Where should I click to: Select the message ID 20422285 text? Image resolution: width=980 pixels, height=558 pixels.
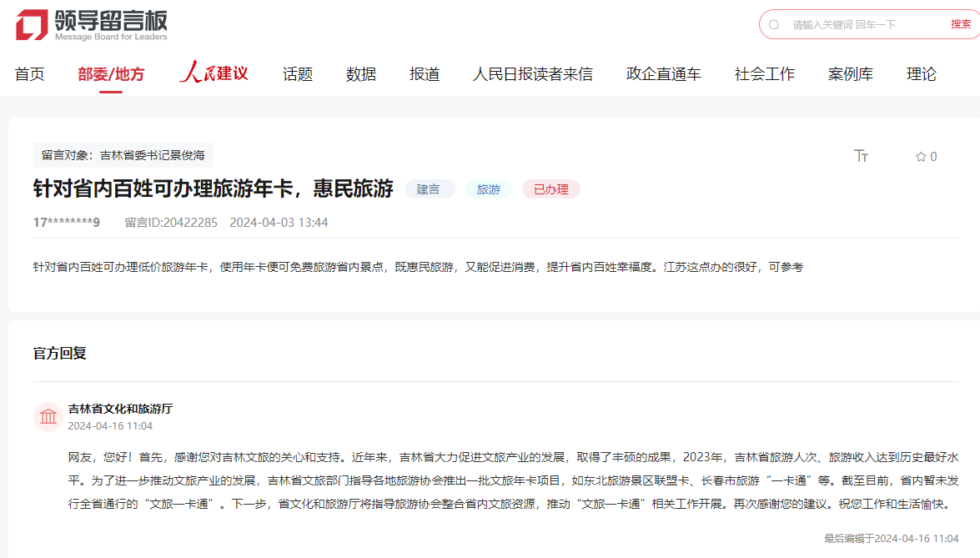pos(171,223)
